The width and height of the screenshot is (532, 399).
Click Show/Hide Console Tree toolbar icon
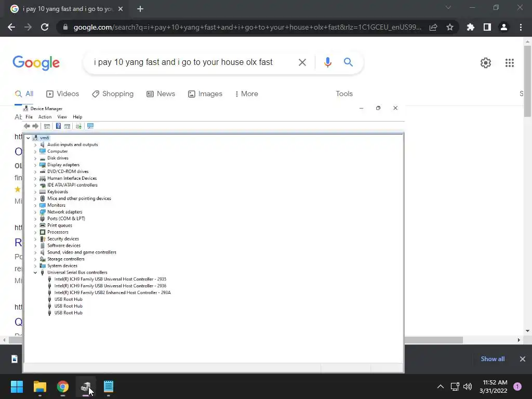[47, 126]
